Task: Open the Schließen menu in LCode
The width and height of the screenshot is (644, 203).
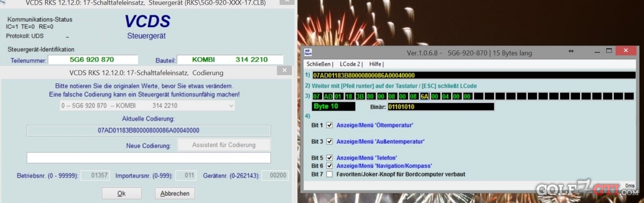Action: (x=319, y=64)
